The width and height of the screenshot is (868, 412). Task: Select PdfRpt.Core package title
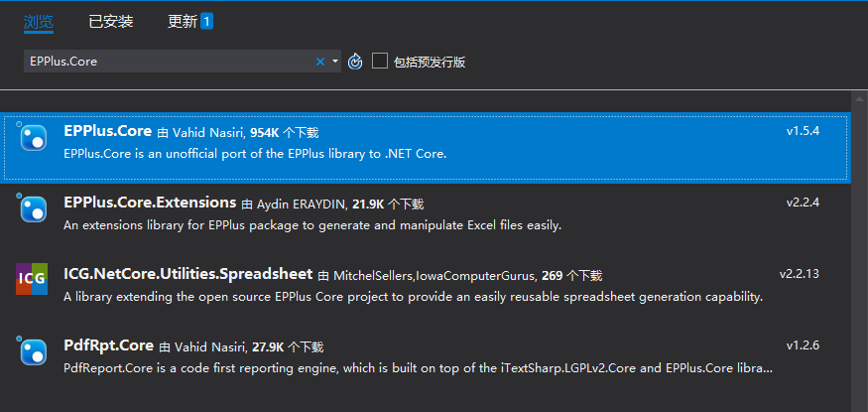(x=108, y=345)
